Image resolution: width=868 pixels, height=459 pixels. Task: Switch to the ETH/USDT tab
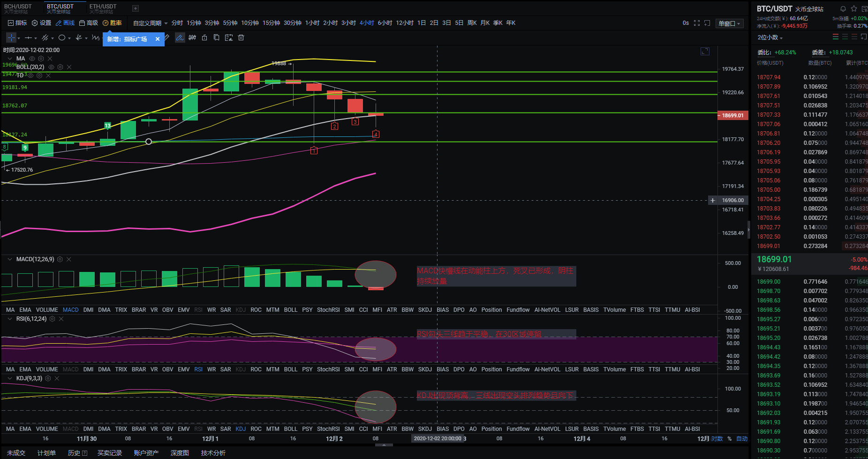coord(103,6)
